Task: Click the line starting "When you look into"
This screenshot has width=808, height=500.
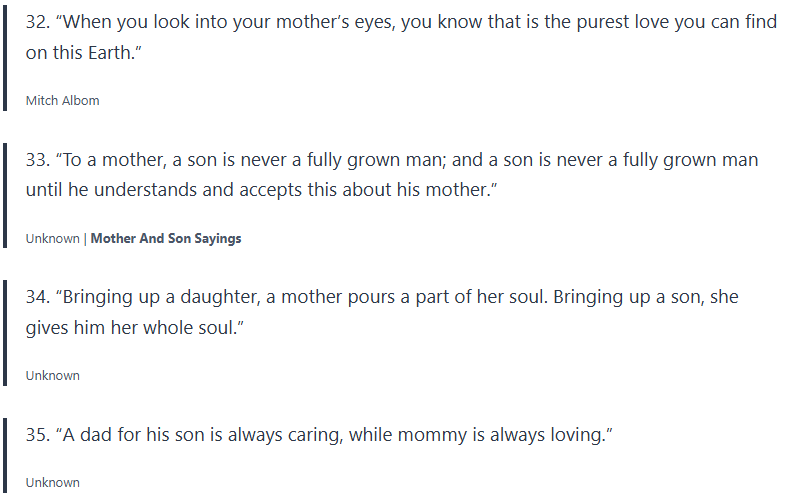Action: click(x=400, y=22)
